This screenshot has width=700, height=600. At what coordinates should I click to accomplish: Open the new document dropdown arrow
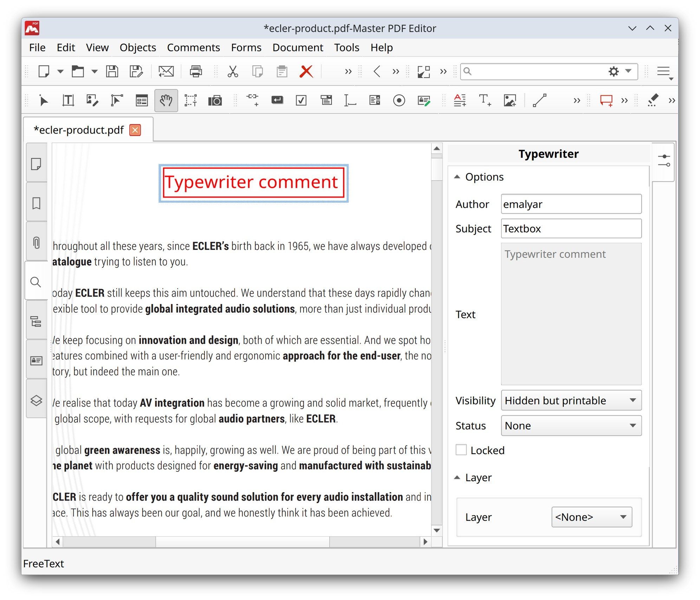pyautogui.click(x=60, y=71)
